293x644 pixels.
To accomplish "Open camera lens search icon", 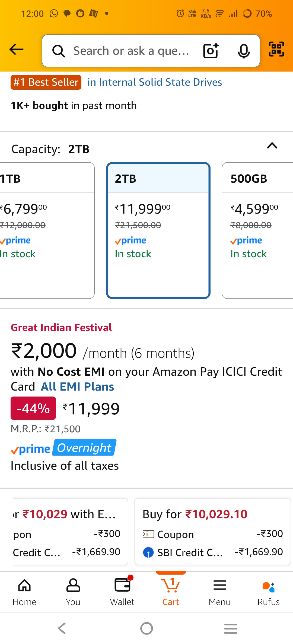I will pos(211,51).
